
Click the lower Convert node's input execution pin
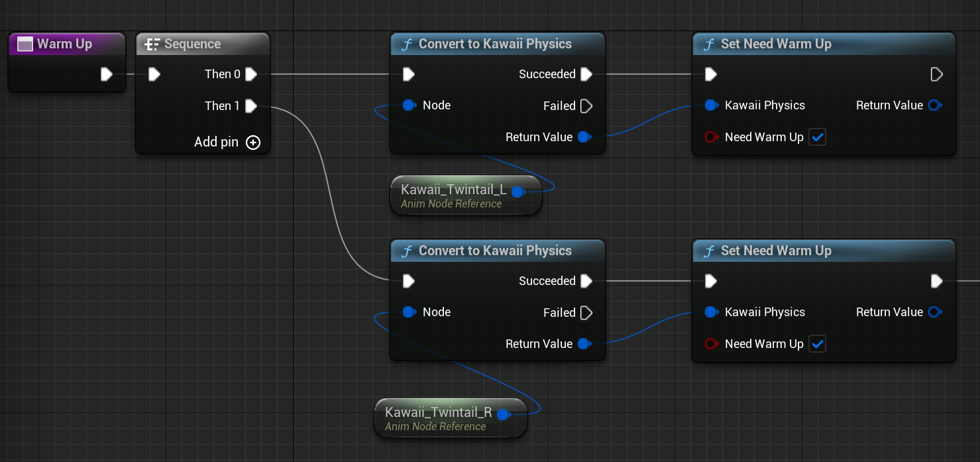(x=409, y=281)
